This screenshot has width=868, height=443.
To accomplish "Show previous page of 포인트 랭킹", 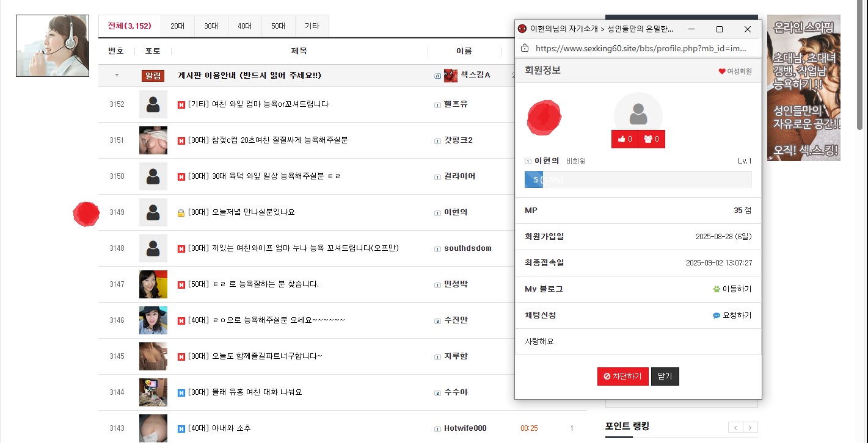I will point(735,428).
